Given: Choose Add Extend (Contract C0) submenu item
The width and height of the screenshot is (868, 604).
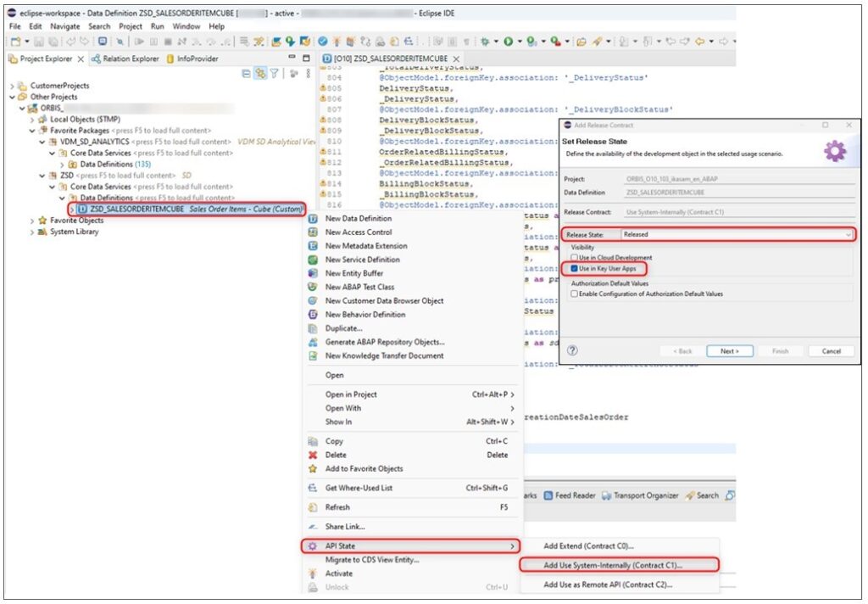Looking at the screenshot, I should coord(619,545).
